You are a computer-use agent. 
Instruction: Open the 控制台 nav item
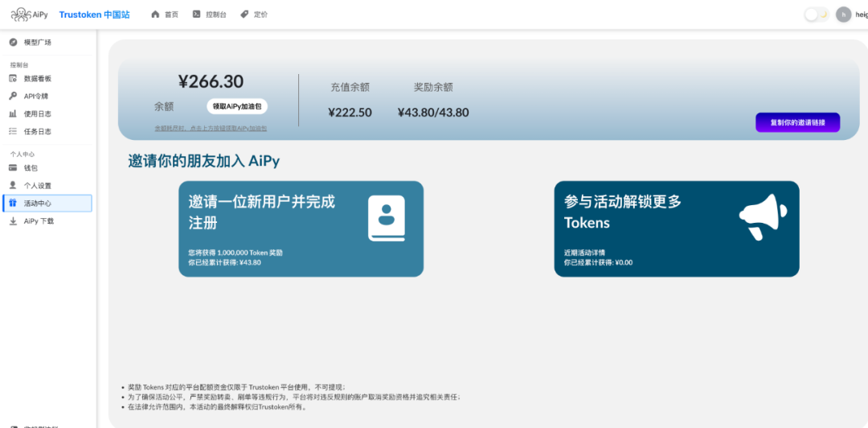[x=216, y=15]
